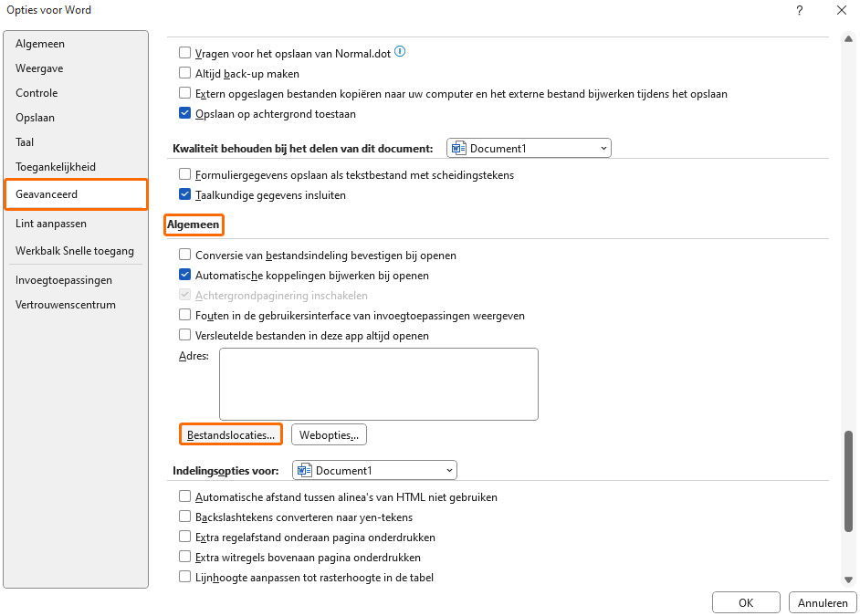Screen dimensions: 860x616
Task: Open the Kwaliteit behouden document dropdown
Action: point(603,147)
